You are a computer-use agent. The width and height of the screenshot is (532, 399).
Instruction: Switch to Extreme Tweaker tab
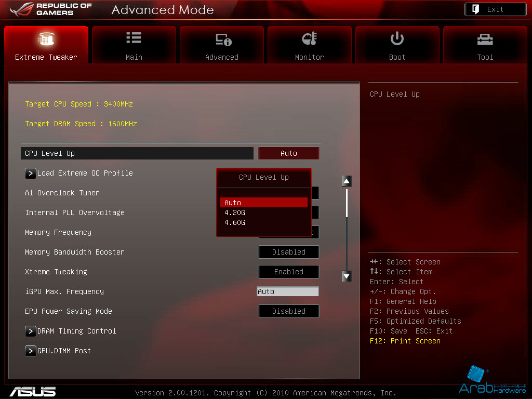click(x=46, y=45)
